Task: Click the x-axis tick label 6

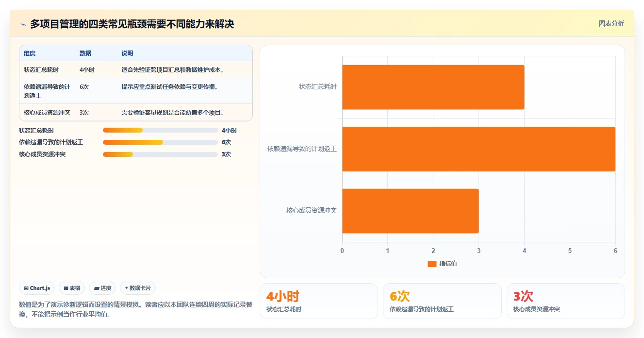Action: [x=615, y=251]
